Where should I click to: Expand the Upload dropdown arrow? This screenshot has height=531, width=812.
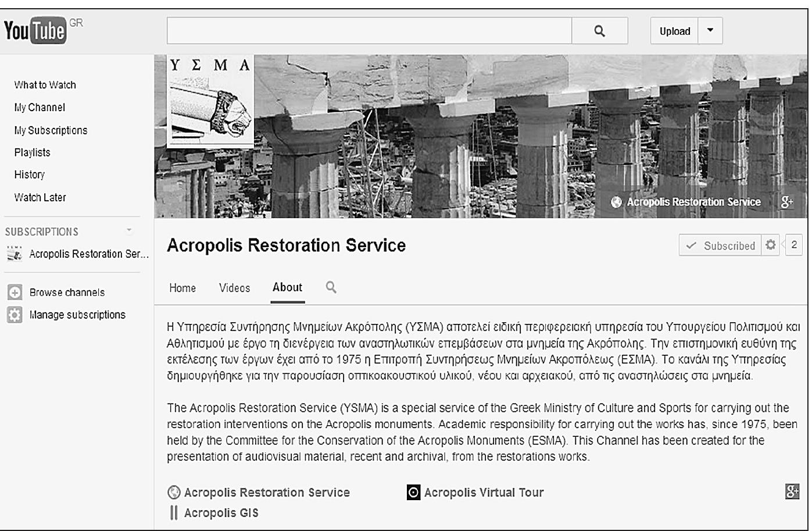[x=710, y=31]
